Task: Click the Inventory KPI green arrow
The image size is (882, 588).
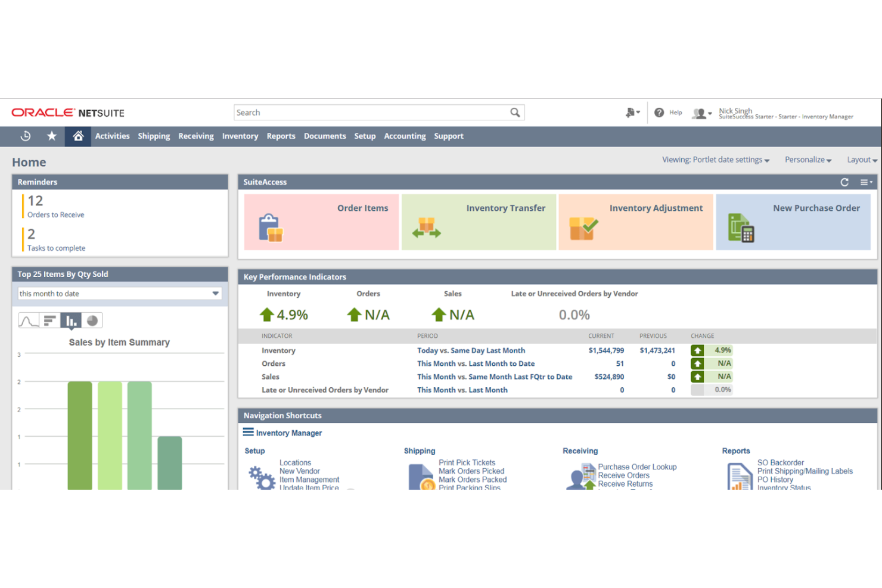Action: [267, 315]
